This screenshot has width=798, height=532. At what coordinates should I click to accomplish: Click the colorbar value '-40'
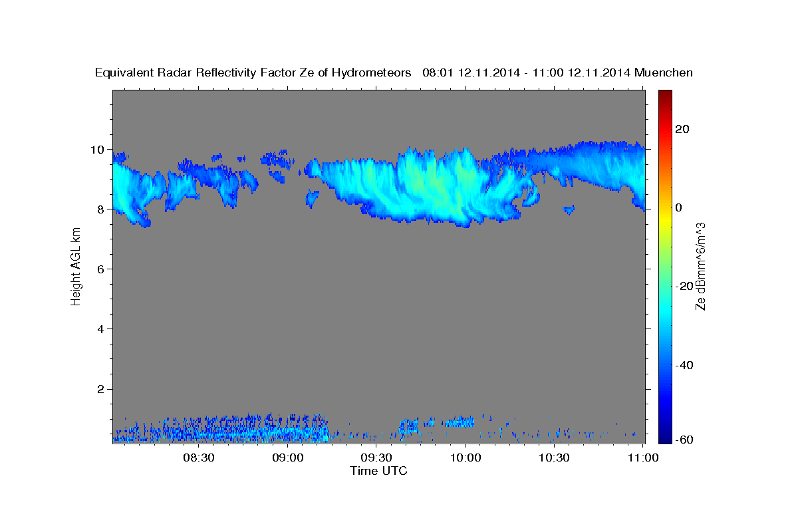(684, 364)
